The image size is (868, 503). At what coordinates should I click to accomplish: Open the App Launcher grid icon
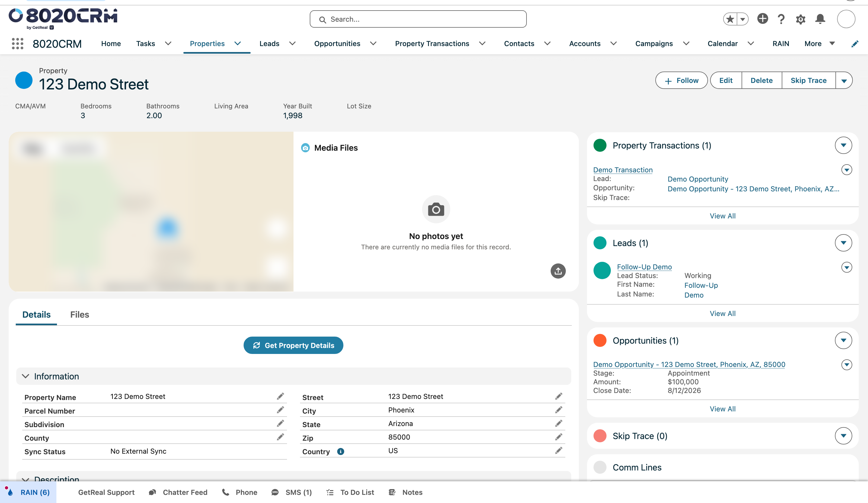click(18, 44)
